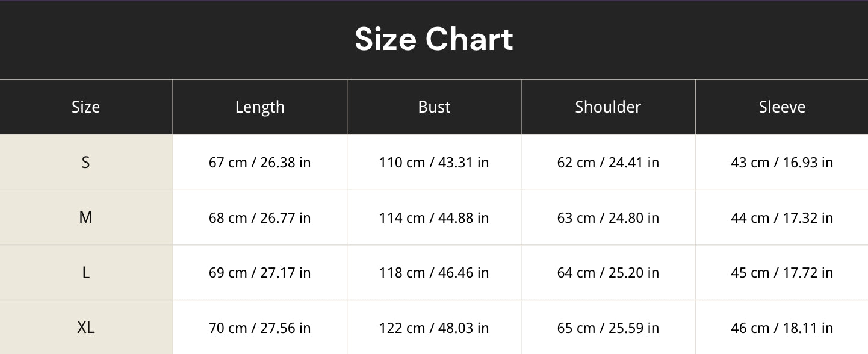
Task: Click the 62 cm / 24.41 in cell
Action: (x=608, y=163)
